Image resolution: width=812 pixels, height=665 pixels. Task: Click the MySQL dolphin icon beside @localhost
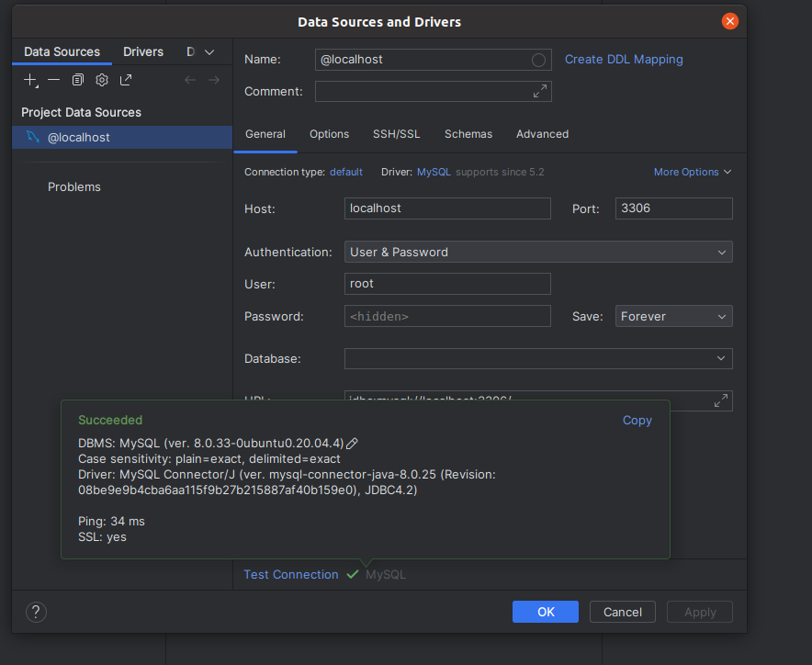click(x=33, y=137)
